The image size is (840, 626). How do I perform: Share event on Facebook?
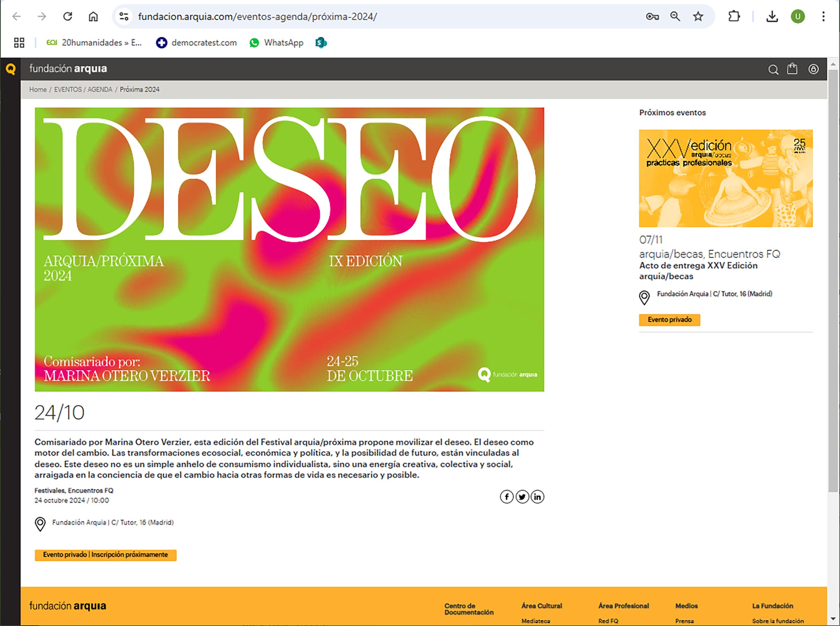point(506,497)
